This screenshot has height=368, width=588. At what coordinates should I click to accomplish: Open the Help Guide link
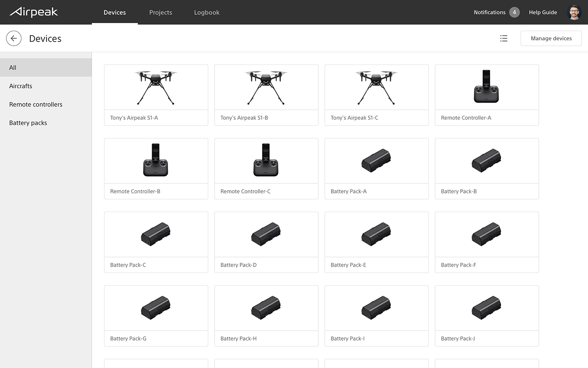click(543, 12)
